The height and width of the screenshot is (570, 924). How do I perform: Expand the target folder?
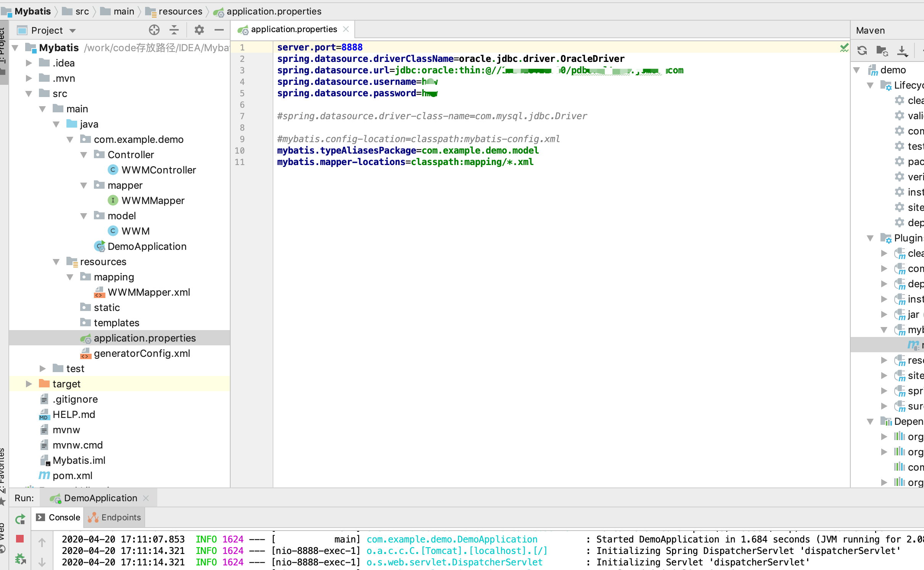(x=29, y=384)
